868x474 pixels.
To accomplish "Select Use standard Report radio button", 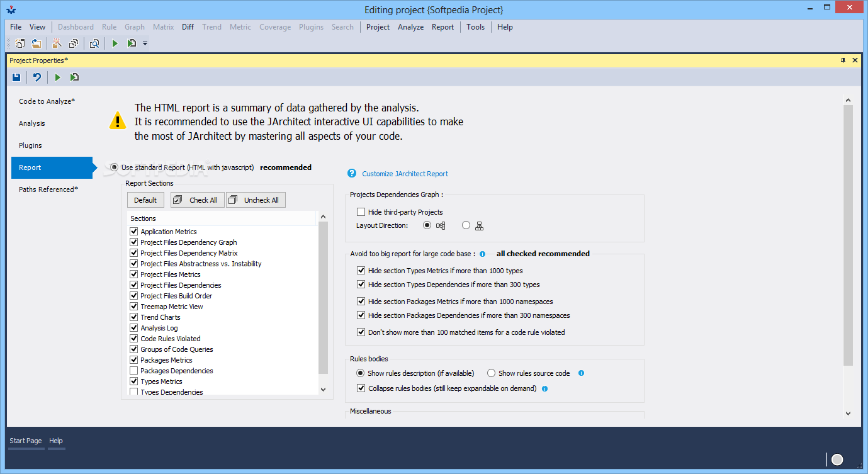I will point(114,167).
